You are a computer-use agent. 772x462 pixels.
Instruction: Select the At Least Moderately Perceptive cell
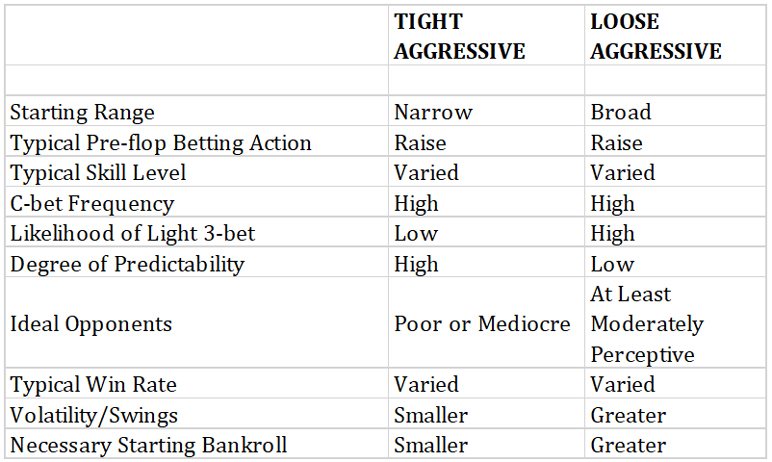coord(647,324)
